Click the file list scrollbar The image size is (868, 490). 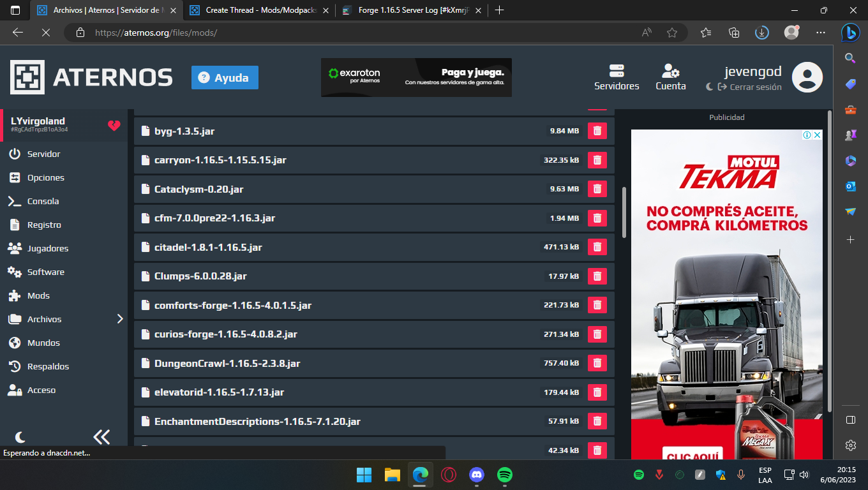point(624,212)
